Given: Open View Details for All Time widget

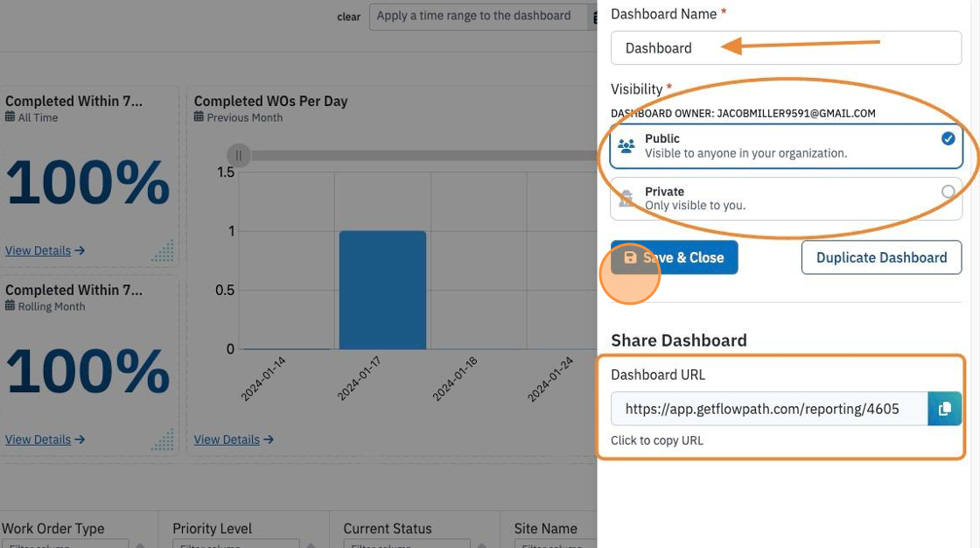Looking at the screenshot, I should point(45,251).
